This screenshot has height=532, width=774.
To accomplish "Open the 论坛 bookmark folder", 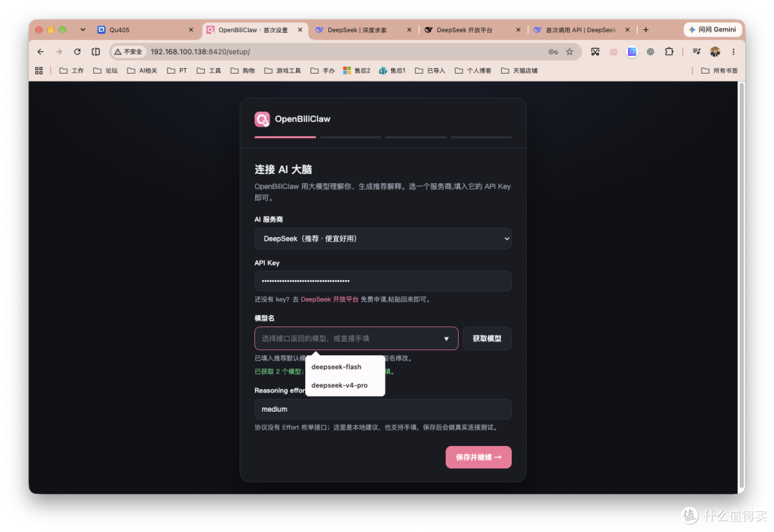I will click(x=105, y=70).
